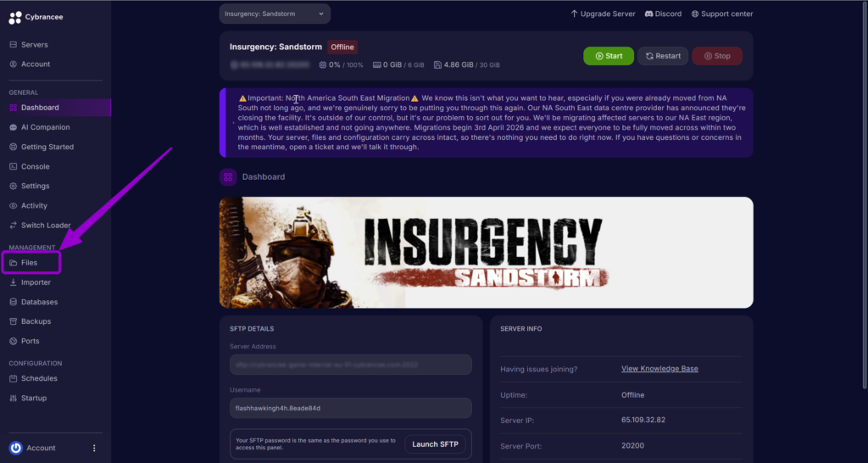This screenshot has height=463, width=868.
Task: Click the Insurgency Sandstorm banner image
Action: [486, 253]
